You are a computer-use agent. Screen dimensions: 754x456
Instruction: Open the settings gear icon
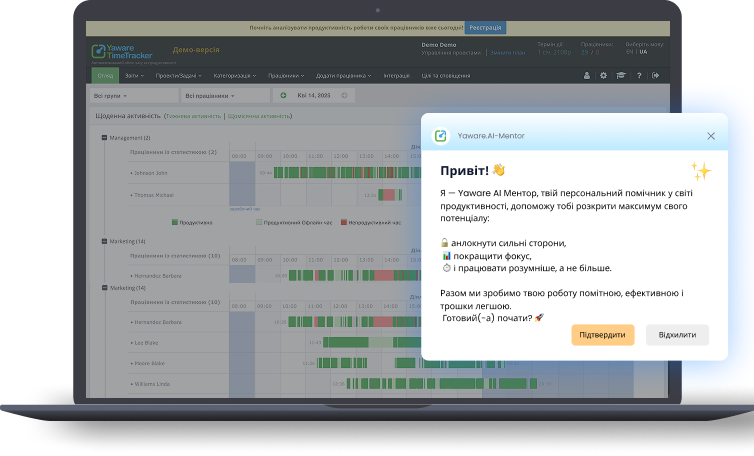[x=603, y=76]
